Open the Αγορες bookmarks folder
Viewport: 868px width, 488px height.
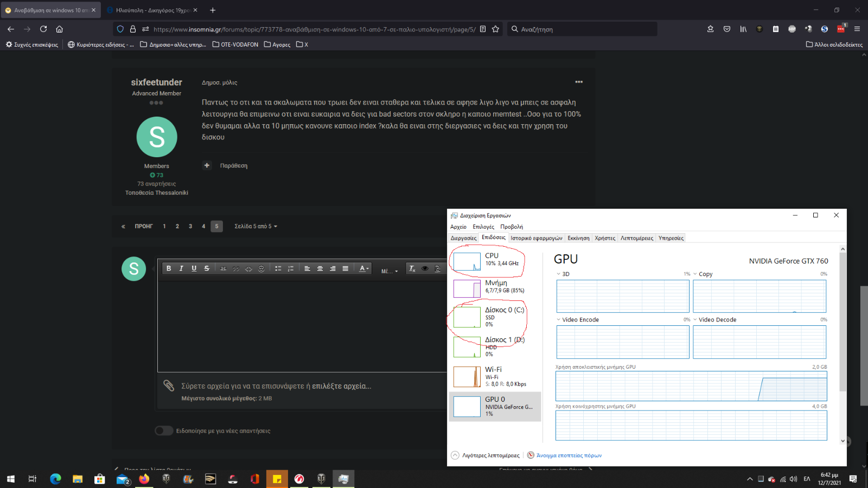(277, 44)
